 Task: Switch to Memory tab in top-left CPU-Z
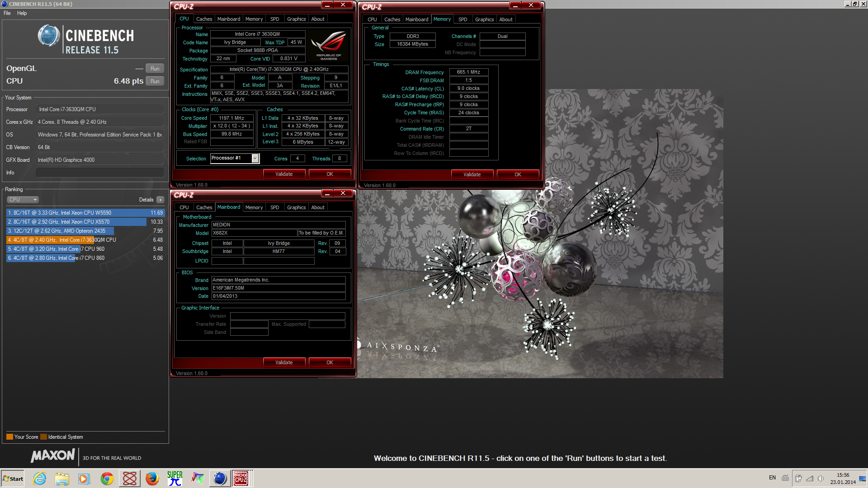[254, 19]
